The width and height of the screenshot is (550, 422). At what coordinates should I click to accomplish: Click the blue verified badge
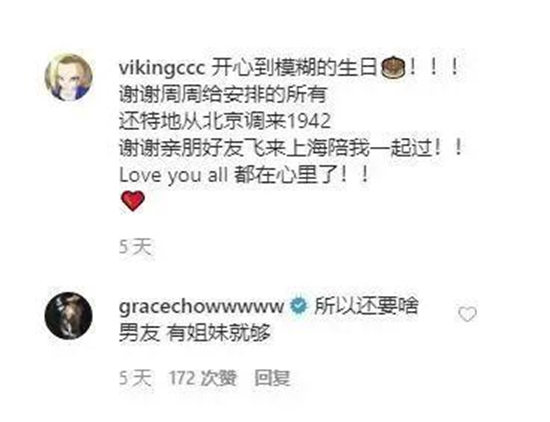coord(298,306)
